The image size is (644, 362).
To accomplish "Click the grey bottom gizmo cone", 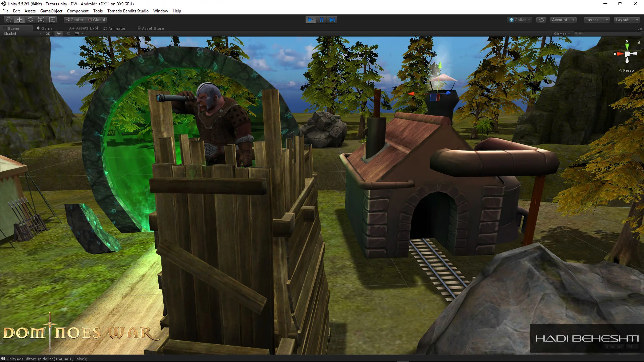I will pyautogui.click(x=627, y=60).
